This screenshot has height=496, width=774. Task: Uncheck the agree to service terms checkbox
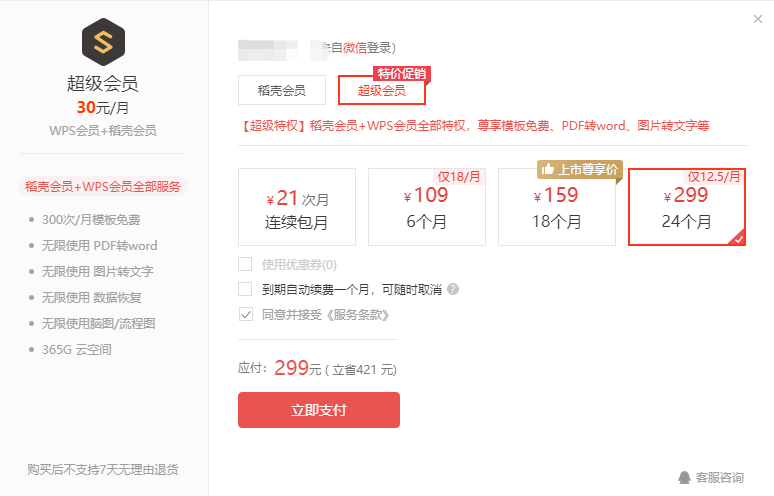tap(245, 314)
